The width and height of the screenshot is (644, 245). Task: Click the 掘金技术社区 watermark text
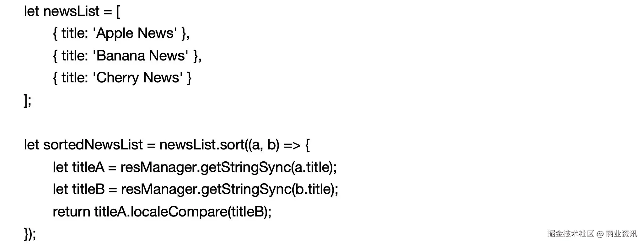(x=571, y=234)
